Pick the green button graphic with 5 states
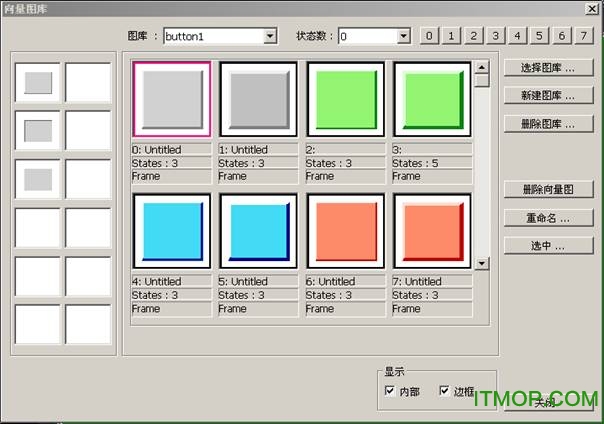Viewport: 604px width, 424px height. pyautogui.click(x=432, y=99)
